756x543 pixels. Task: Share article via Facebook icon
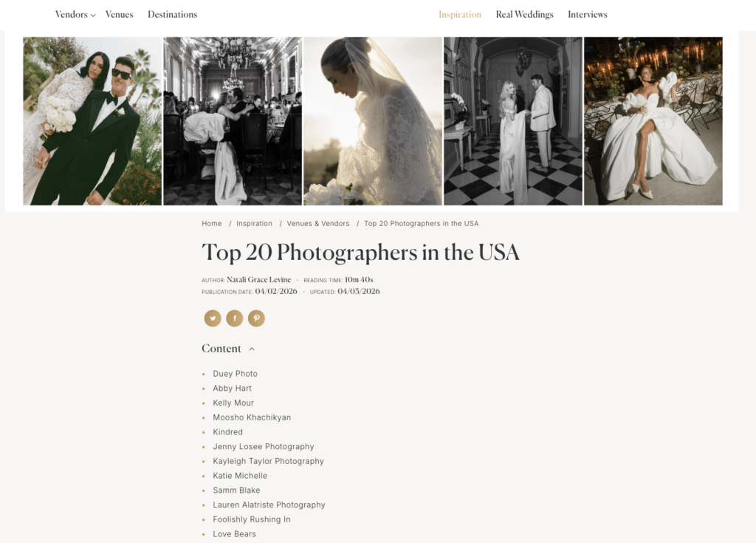[234, 318]
